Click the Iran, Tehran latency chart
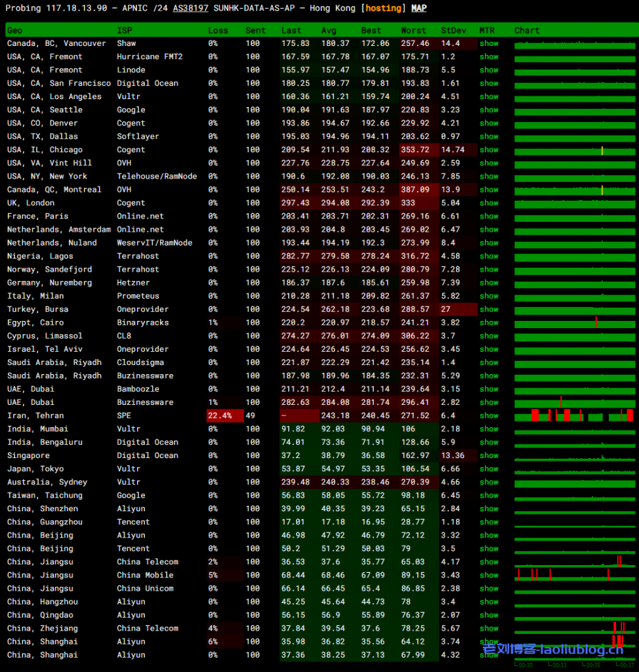Viewport: 639px width, 672px height. click(574, 415)
